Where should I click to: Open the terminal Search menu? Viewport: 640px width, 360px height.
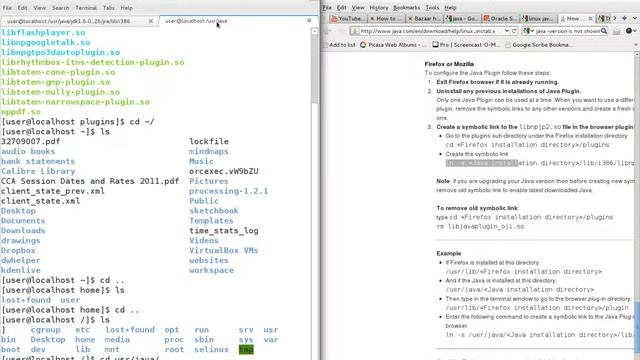tap(60, 8)
